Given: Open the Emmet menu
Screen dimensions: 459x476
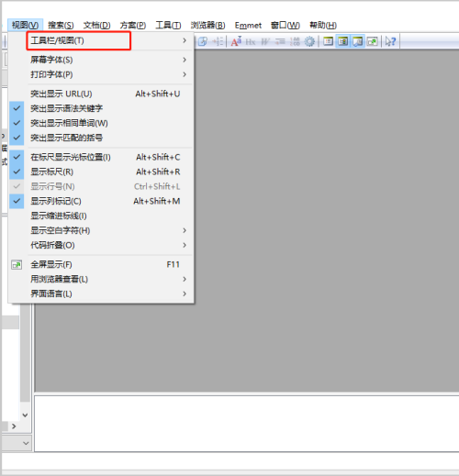Looking at the screenshot, I should click(248, 25).
